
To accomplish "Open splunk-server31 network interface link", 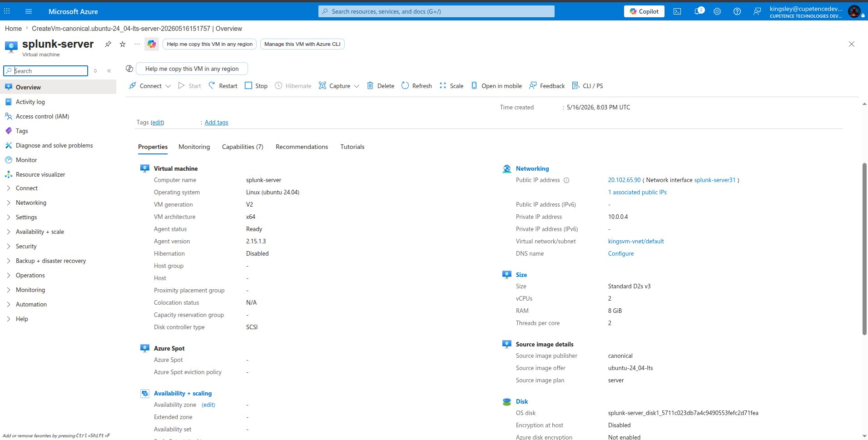I will 714,180.
